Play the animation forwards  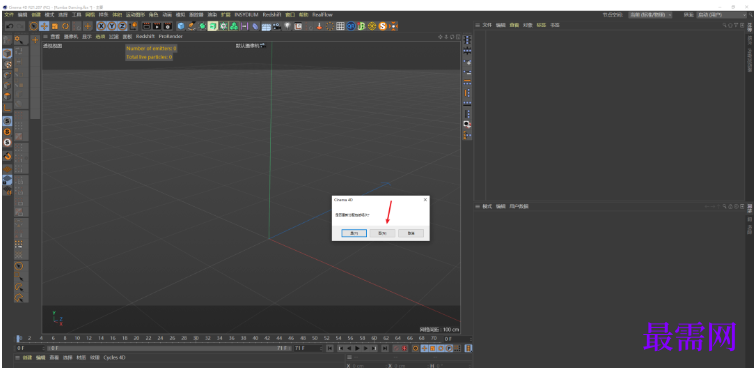[x=357, y=348]
